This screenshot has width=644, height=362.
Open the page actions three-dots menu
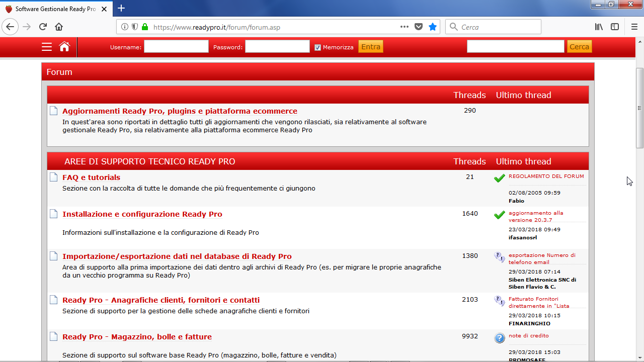(405, 27)
